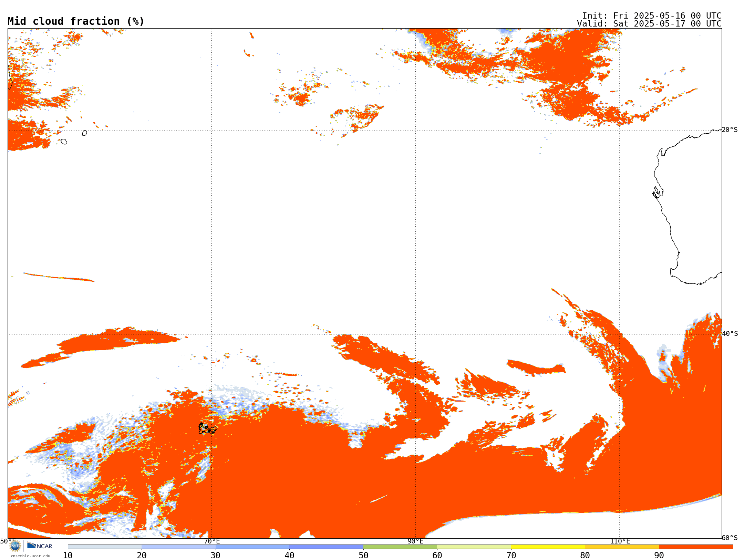Click the 80-90 amber colorbar segment
This screenshot has width=744, height=560.
[622, 547]
